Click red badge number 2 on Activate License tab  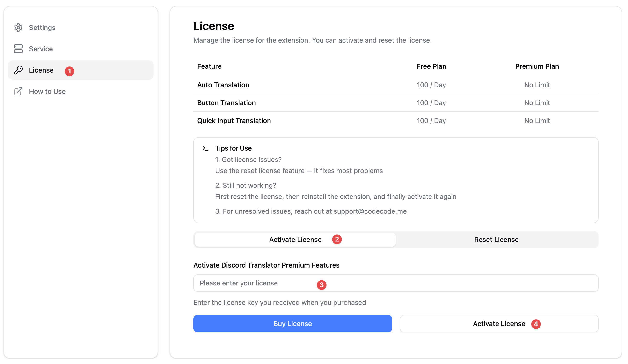[x=337, y=240]
